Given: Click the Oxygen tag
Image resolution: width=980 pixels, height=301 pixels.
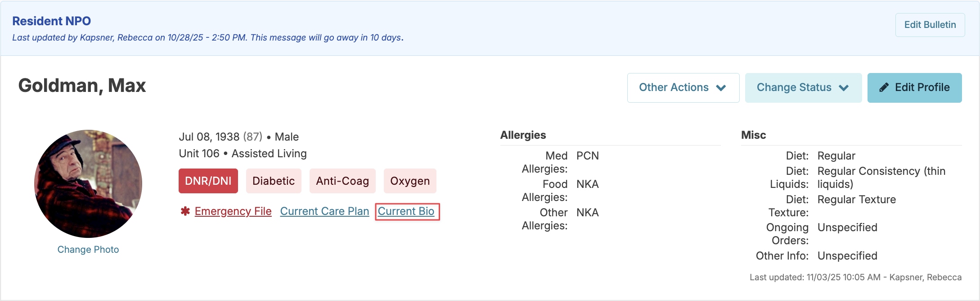Looking at the screenshot, I should coord(410,181).
